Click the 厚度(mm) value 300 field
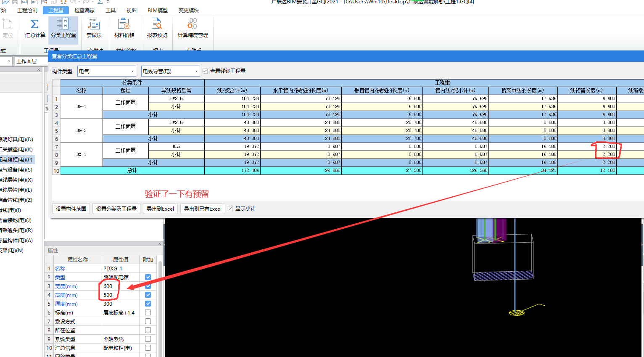Image resolution: width=644 pixels, height=357 pixels. coord(121,304)
